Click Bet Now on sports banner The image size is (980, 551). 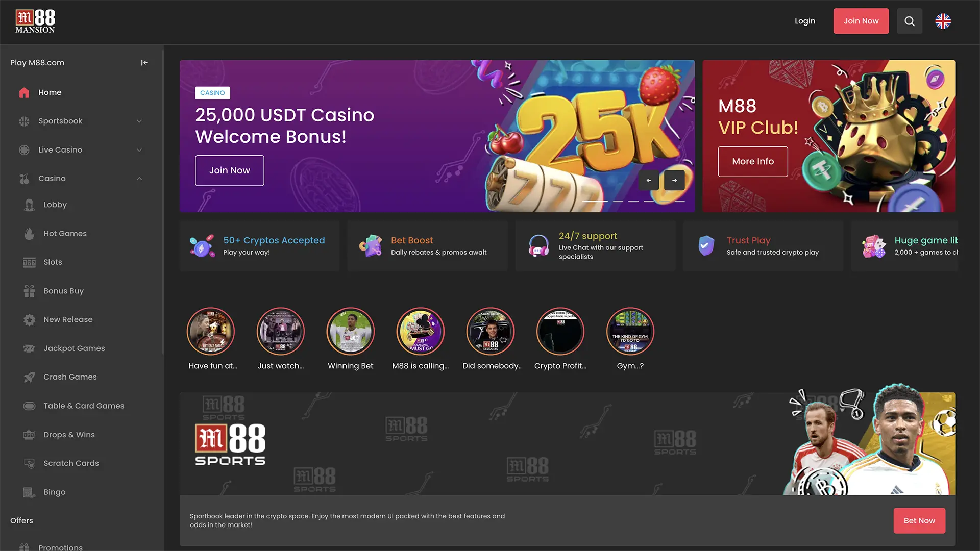tap(919, 520)
